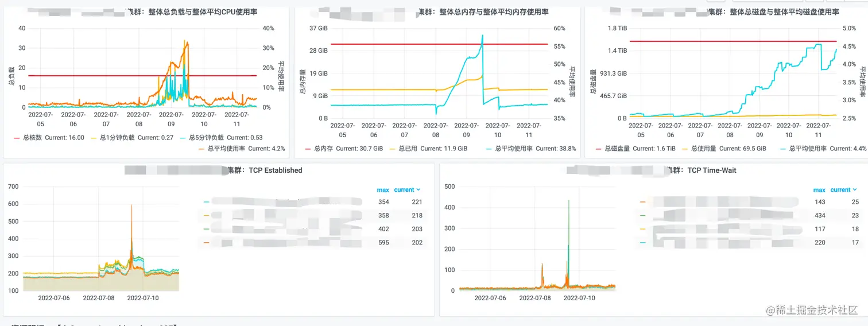Sort TCP Time-Wait legend by current column
Viewport: 868px width, 326px height.
pyautogui.click(x=840, y=190)
